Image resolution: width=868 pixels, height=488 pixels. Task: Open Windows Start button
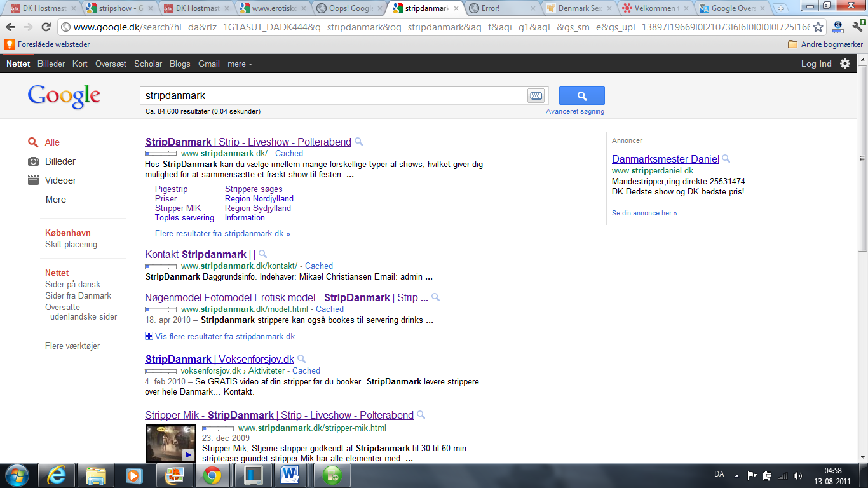pyautogui.click(x=16, y=475)
